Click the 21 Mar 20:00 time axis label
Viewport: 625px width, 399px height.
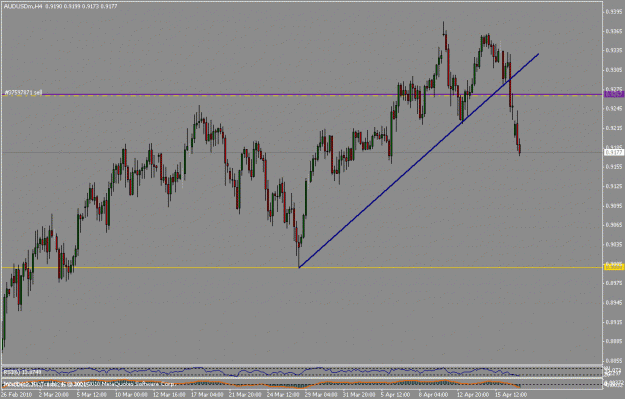pyautogui.click(x=246, y=395)
